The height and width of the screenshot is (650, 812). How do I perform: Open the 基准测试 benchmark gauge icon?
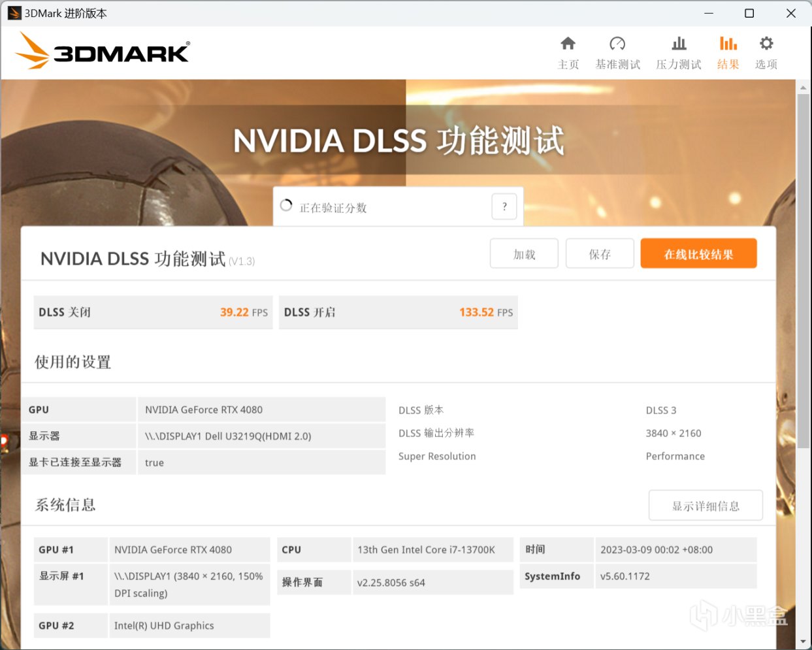(x=617, y=44)
